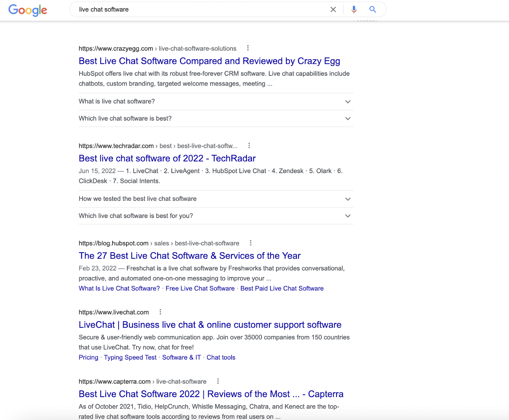Open 'The 27 Best Live Chat Software & Services' result
This screenshot has width=509, height=420.
(x=190, y=256)
